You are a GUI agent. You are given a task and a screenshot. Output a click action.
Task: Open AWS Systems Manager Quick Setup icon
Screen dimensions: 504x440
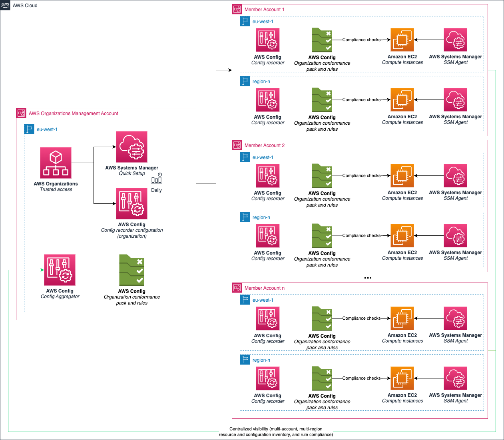click(x=131, y=147)
